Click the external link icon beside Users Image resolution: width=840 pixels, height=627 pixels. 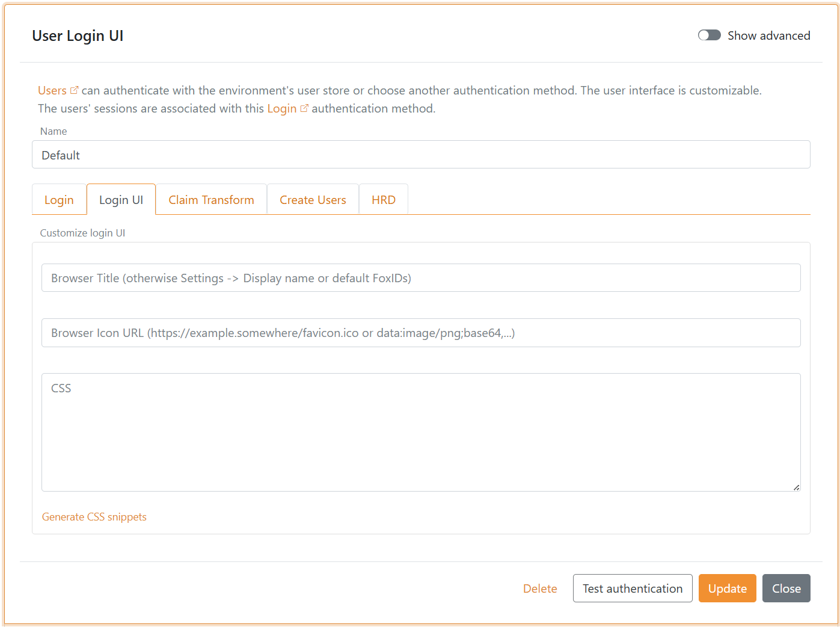[75, 89]
